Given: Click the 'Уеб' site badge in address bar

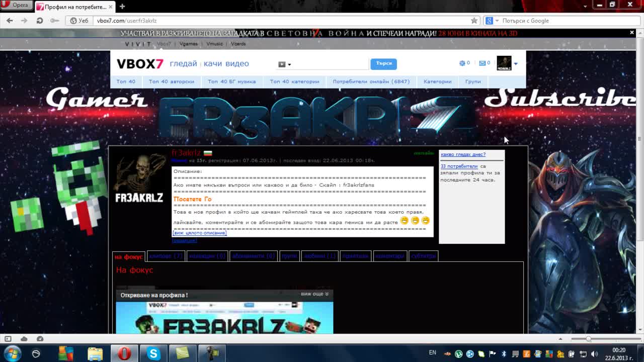Looking at the screenshot, I should 79,21.
